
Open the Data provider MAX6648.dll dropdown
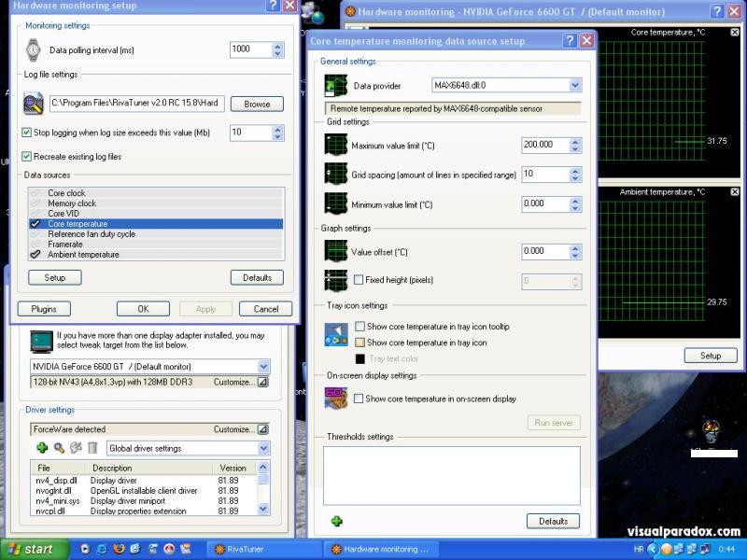tap(575, 86)
